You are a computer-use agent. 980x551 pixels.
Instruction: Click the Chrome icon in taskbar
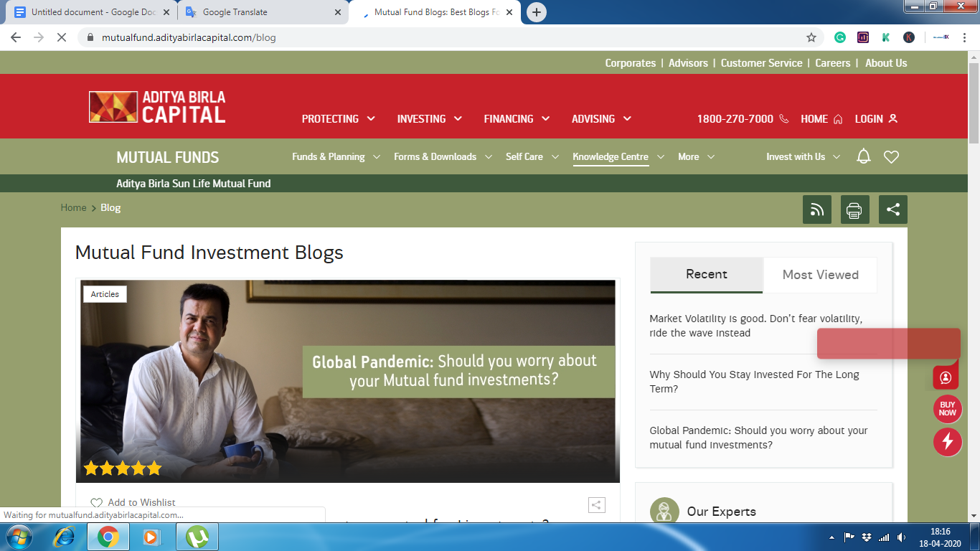click(108, 537)
